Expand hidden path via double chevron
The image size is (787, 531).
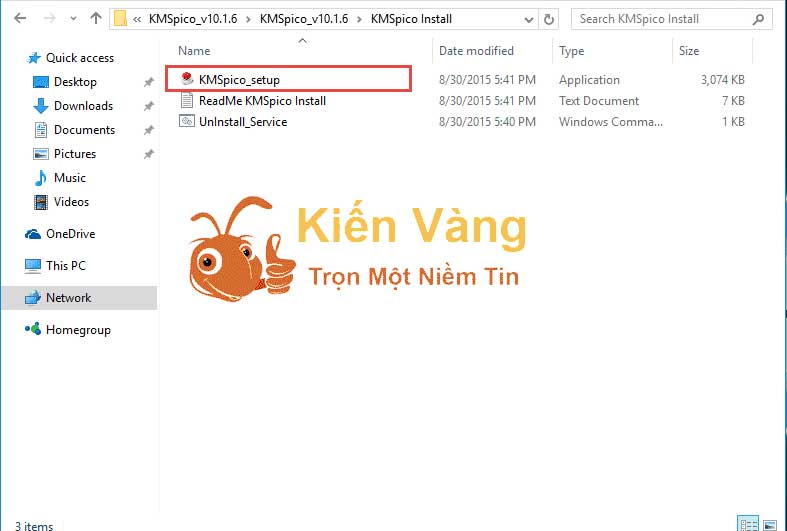tap(137, 20)
